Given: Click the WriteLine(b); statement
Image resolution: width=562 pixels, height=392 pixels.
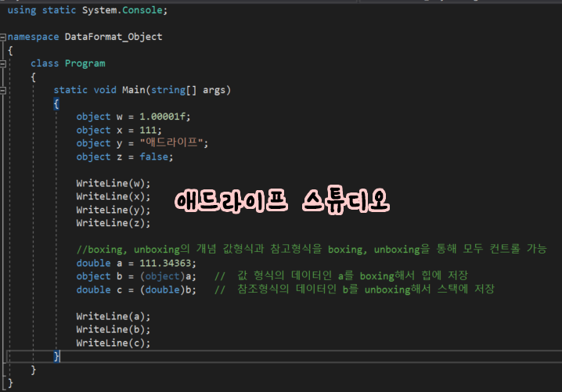Looking at the screenshot, I should click(113, 329).
